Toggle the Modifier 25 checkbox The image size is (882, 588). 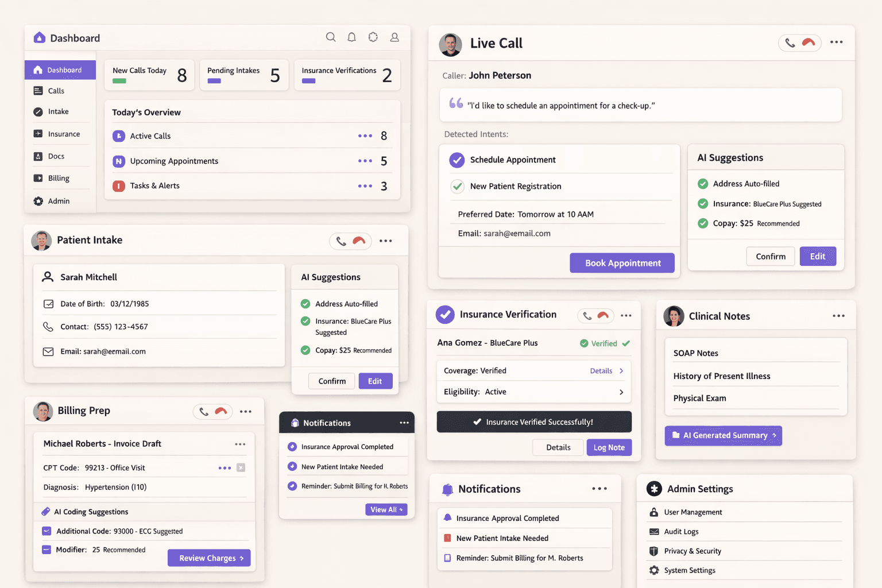click(x=47, y=550)
